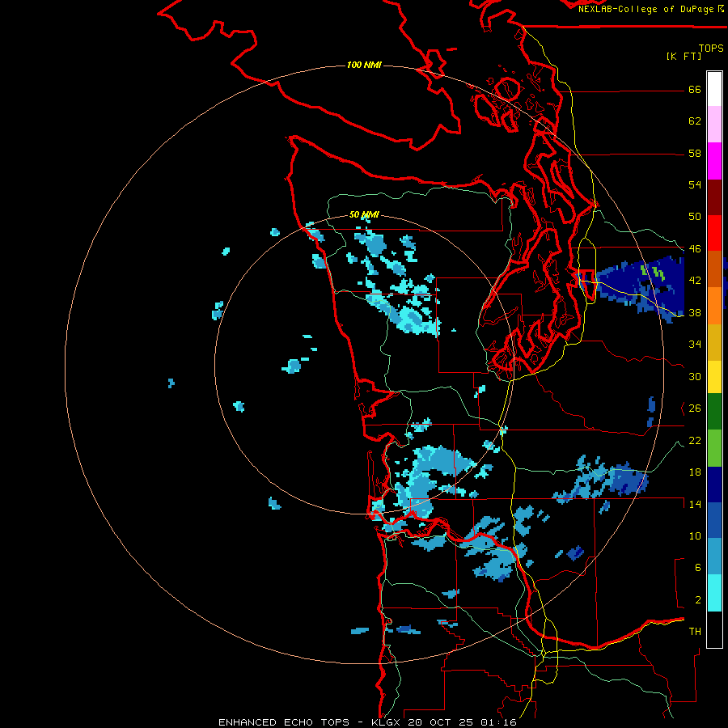Select the 38 legend value

coord(695,312)
